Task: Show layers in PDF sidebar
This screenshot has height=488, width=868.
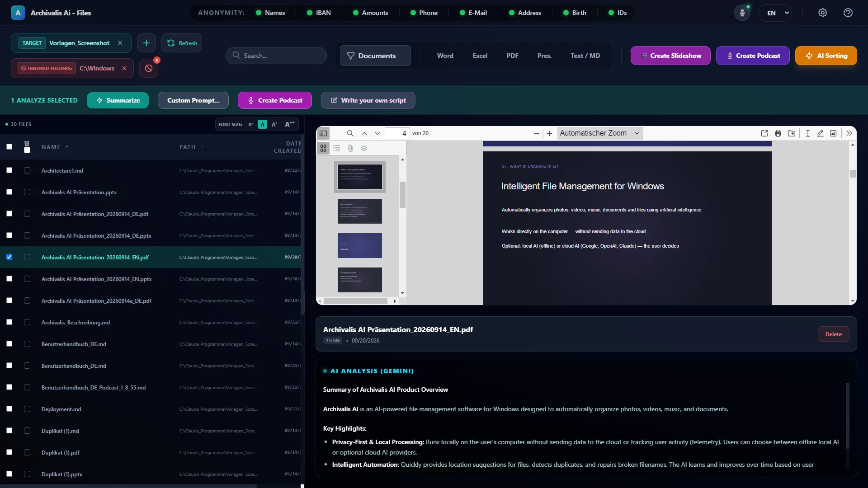Action: pos(364,148)
